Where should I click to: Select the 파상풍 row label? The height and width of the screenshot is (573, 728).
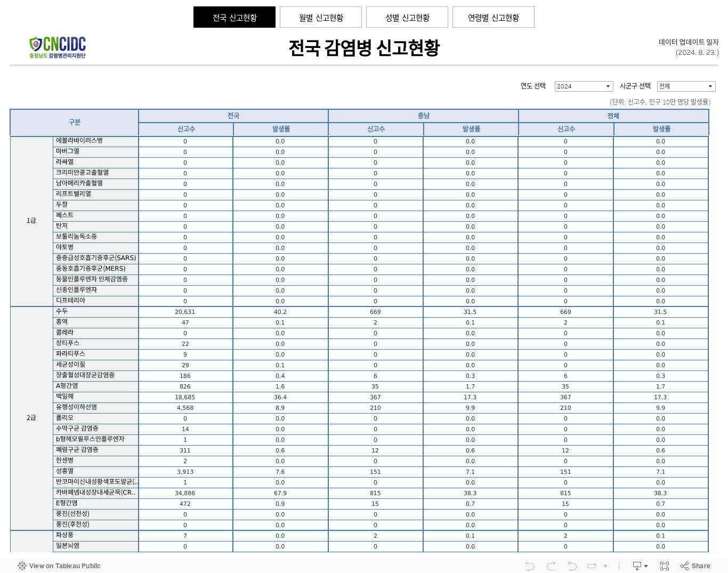(x=96, y=536)
